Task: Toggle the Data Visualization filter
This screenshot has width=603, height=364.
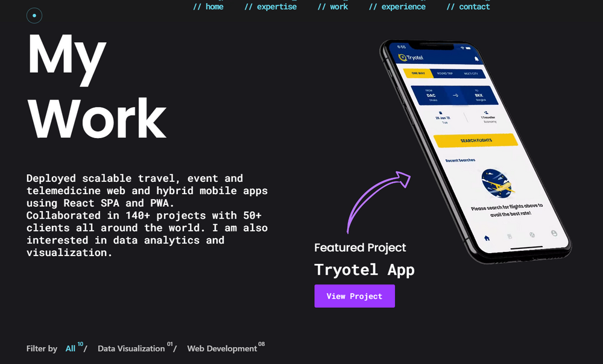Action: (131, 348)
